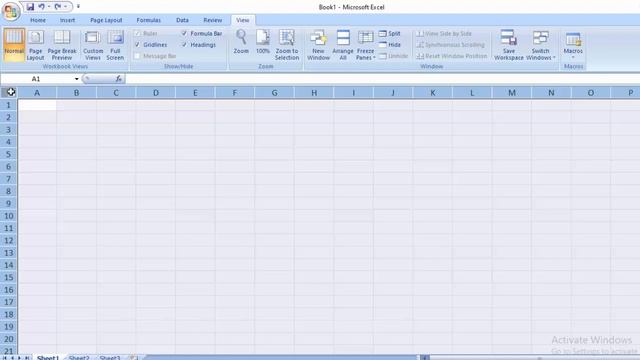The height and width of the screenshot is (360, 640).
Task: Select row 17 header
Action: [x=9, y=302]
